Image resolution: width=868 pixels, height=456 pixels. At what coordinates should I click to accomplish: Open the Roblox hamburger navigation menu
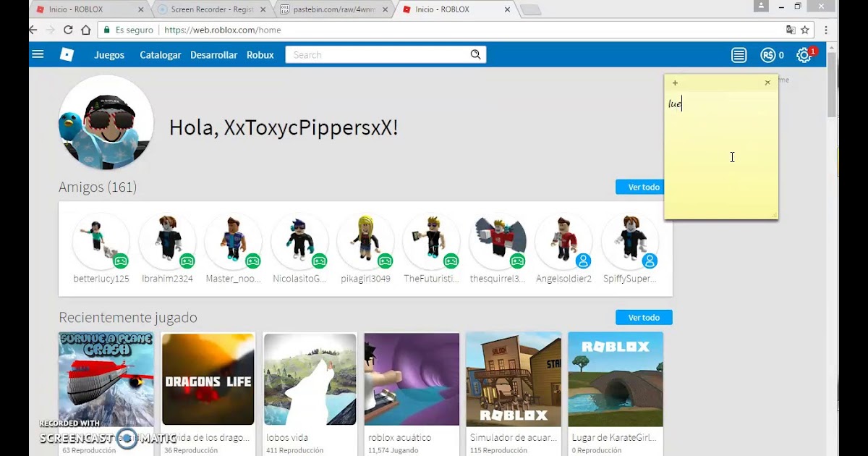tap(38, 54)
